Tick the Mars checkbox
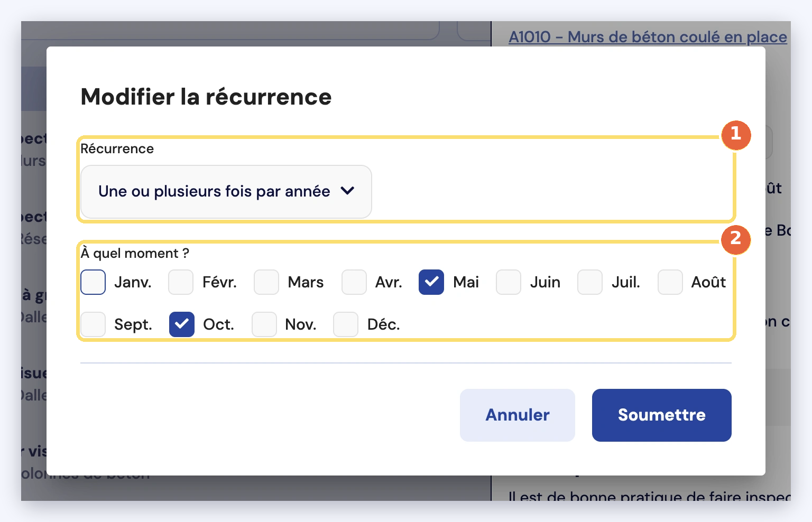Image resolution: width=812 pixels, height=522 pixels. coord(266,282)
